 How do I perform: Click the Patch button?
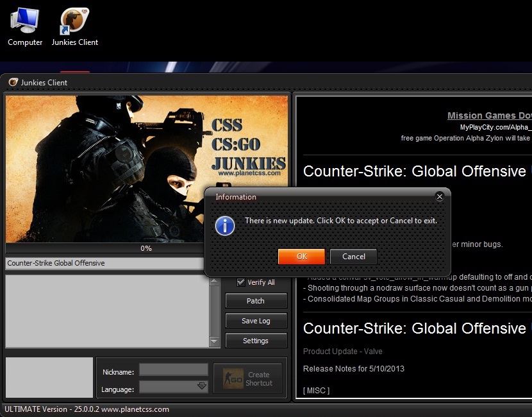pyautogui.click(x=256, y=301)
